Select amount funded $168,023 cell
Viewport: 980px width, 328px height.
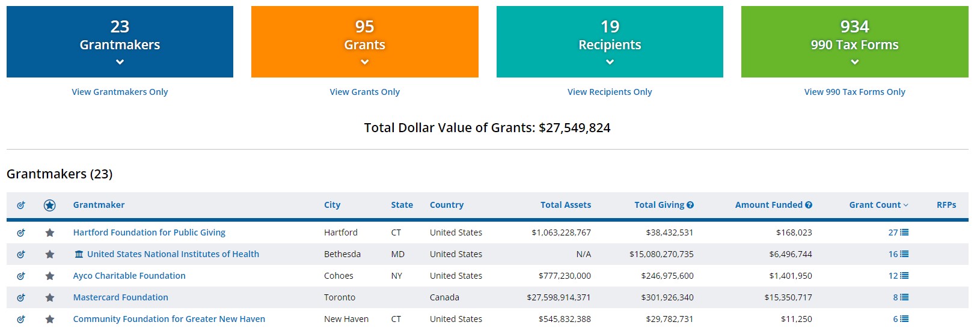tap(794, 232)
